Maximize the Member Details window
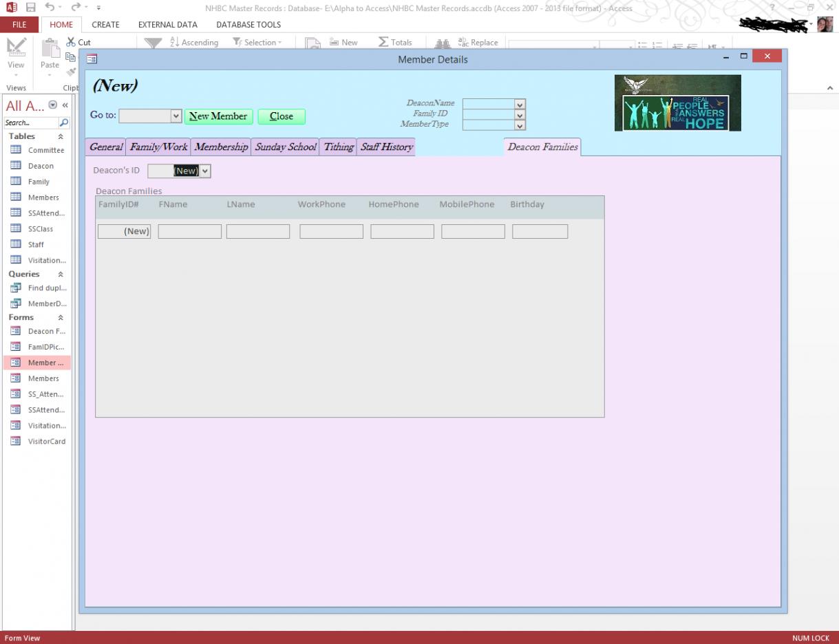 tap(743, 56)
